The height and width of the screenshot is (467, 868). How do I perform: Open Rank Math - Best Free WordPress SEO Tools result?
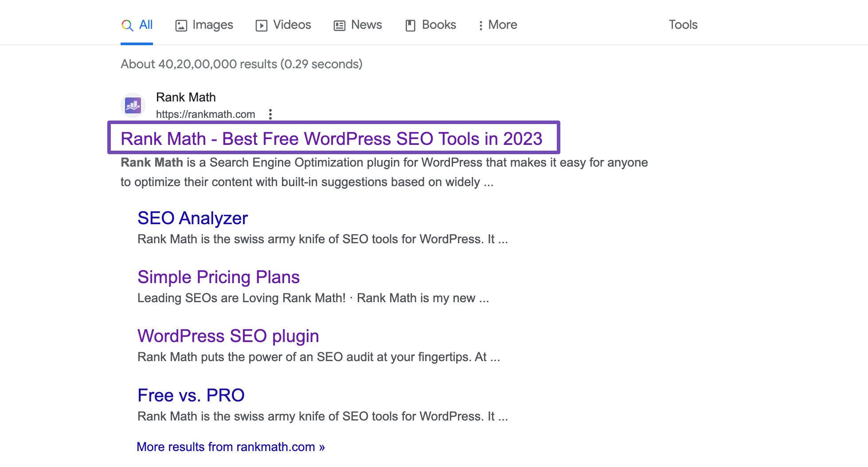pyautogui.click(x=332, y=139)
